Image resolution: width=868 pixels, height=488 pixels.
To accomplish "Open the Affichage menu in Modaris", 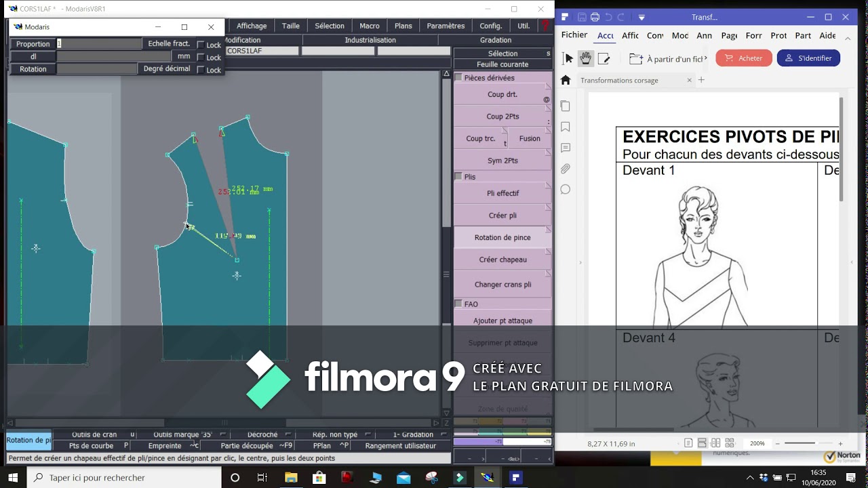I will pyautogui.click(x=252, y=26).
